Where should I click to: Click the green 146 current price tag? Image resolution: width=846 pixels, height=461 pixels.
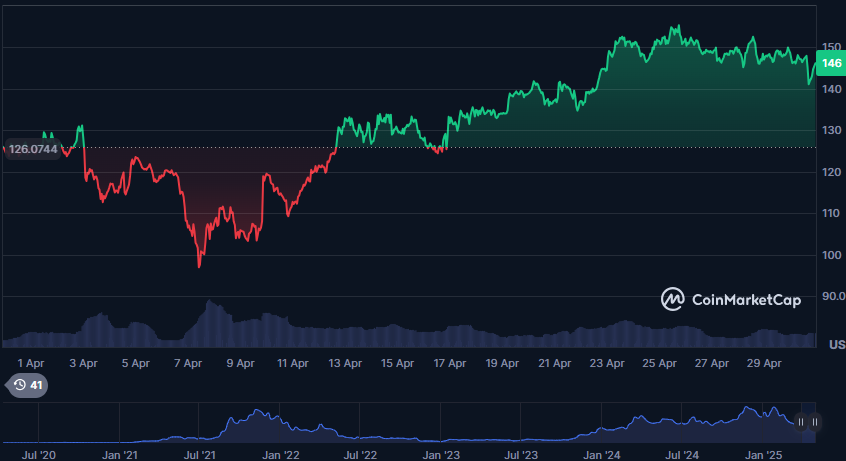pos(830,64)
